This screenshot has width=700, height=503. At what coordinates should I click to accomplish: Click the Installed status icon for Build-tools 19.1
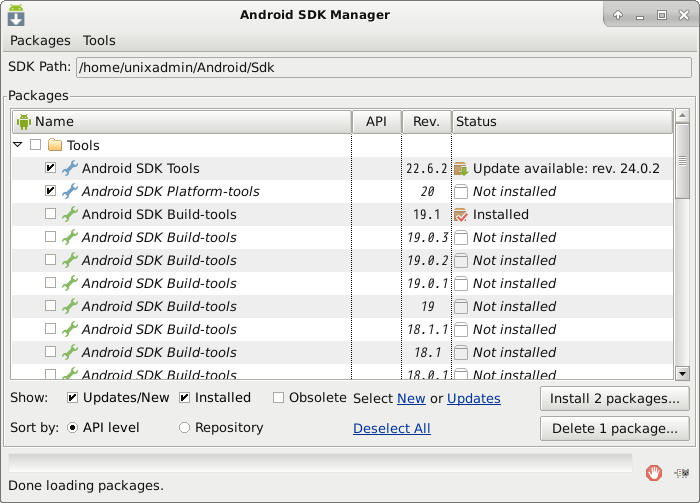[x=461, y=215]
